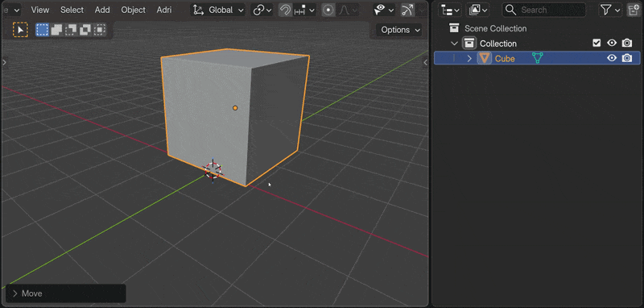Open the snapping options dropdown
Screen dimensions: 644x308
click(x=304, y=10)
